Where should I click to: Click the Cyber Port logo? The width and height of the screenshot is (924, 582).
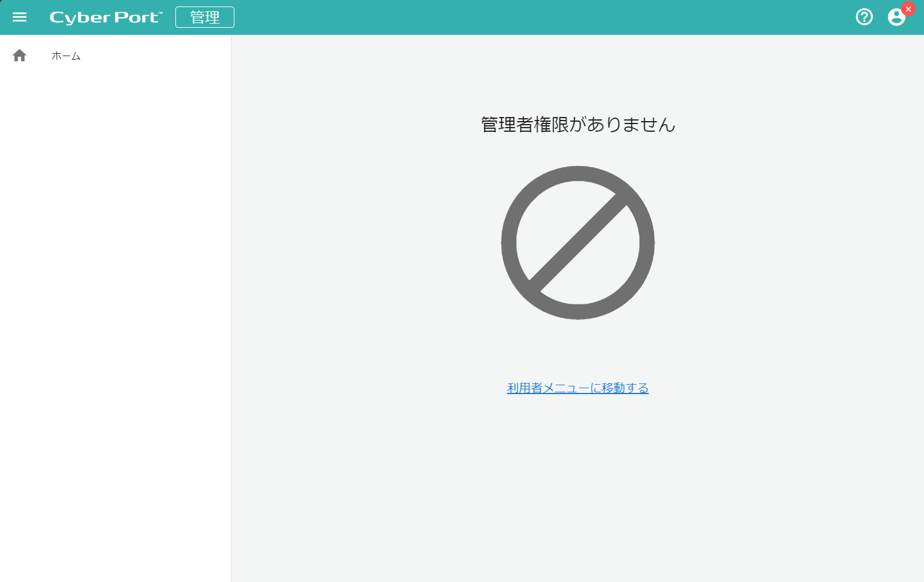point(105,18)
